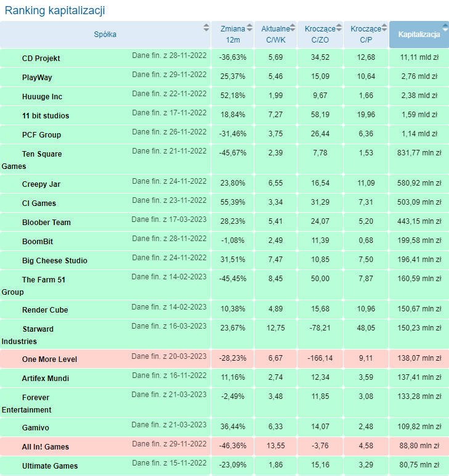Select Creepy Jar C/P value 11,09
This screenshot has height=476, width=449.
tap(366, 183)
